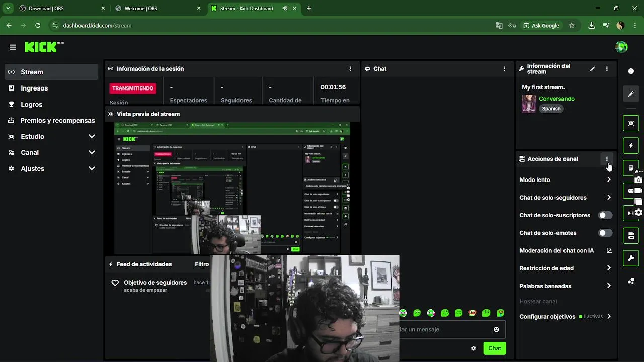The width and height of the screenshot is (644, 362).
Task: Expand the Ajustes sidebar section
Action: 92,168
